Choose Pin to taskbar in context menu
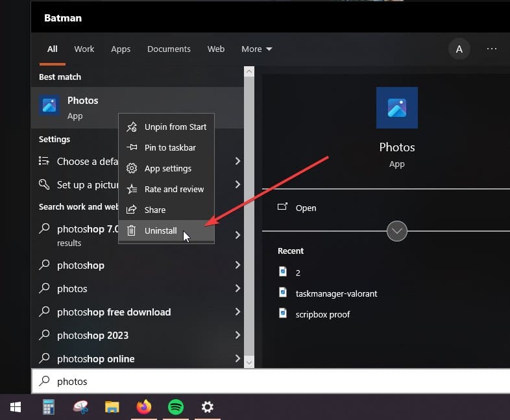Image resolution: width=510 pixels, height=420 pixels. point(166,147)
